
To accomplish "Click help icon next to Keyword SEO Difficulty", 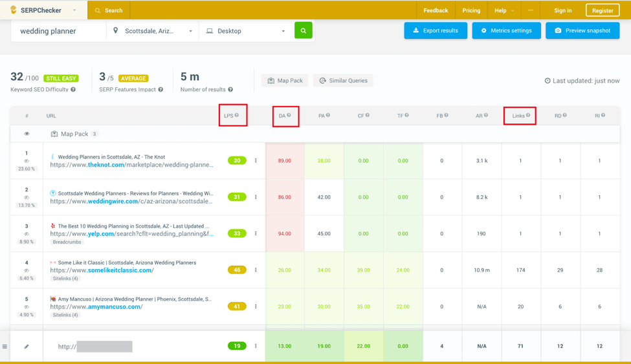I will [73, 89].
